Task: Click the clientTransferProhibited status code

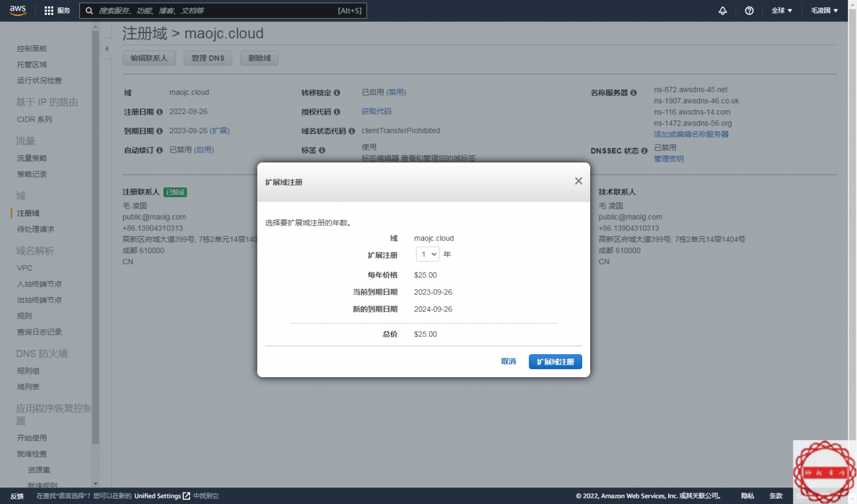Action: click(401, 131)
